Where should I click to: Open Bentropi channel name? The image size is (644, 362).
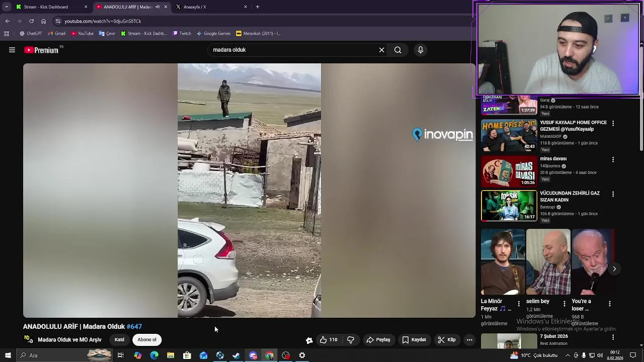(x=547, y=207)
